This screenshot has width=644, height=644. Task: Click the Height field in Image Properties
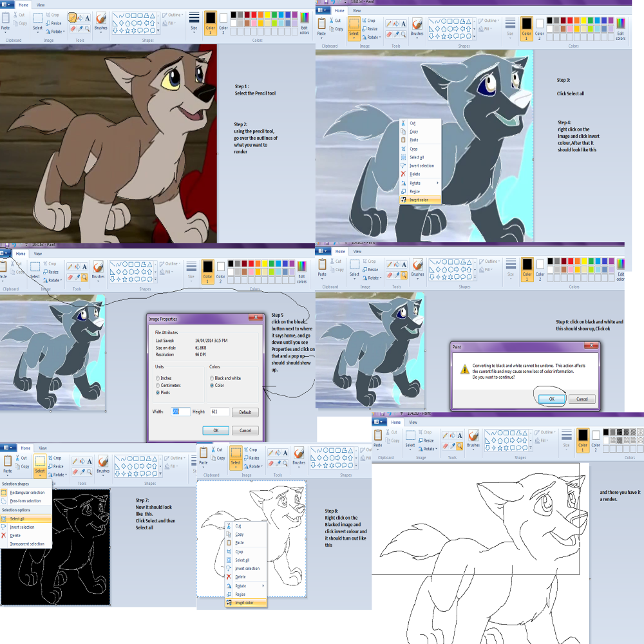220,412
